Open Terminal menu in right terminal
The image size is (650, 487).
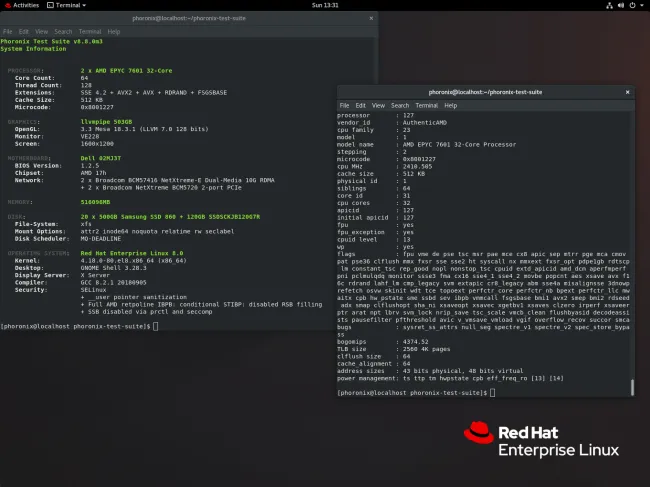(x=428, y=105)
